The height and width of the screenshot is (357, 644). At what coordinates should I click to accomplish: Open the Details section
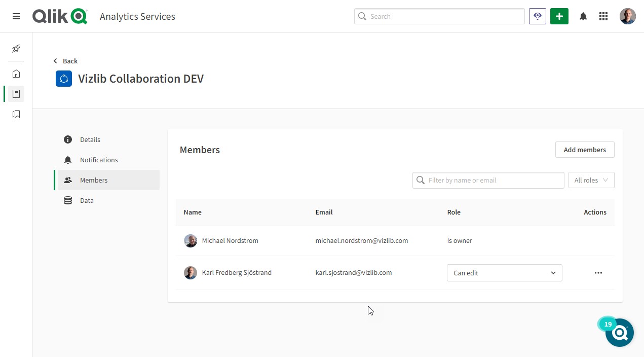click(x=108, y=139)
